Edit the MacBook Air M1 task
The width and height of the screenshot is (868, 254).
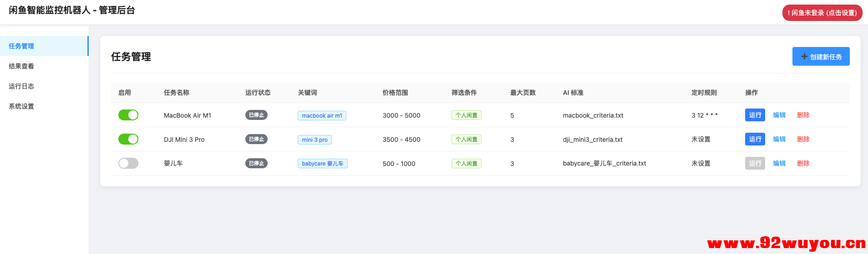click(779, 115)
